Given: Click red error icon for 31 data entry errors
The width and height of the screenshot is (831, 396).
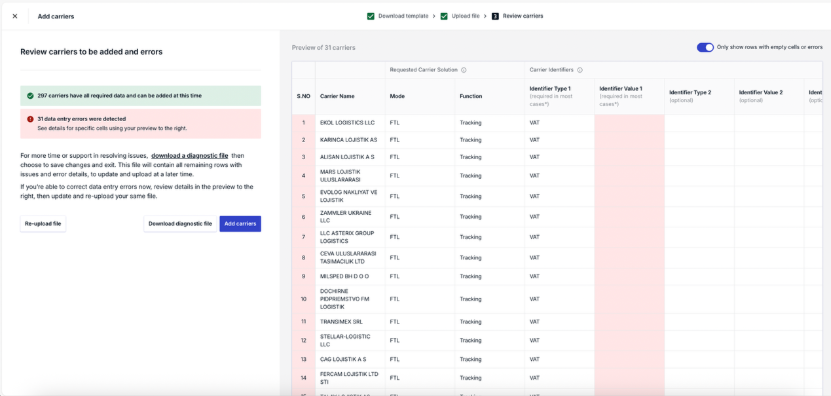Looking at the screenshot, I should pos(30,119).
